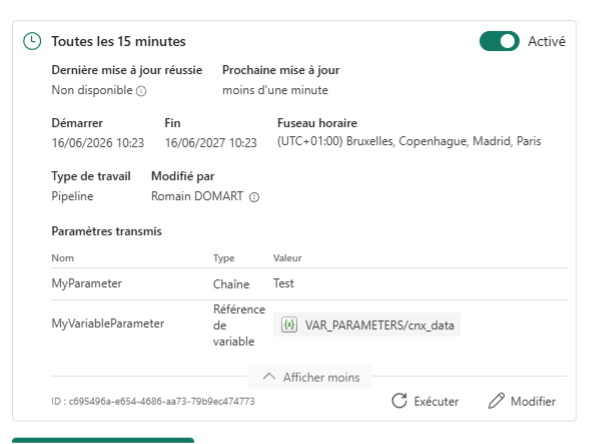Click Romain DOMART name

coord(197,196)
